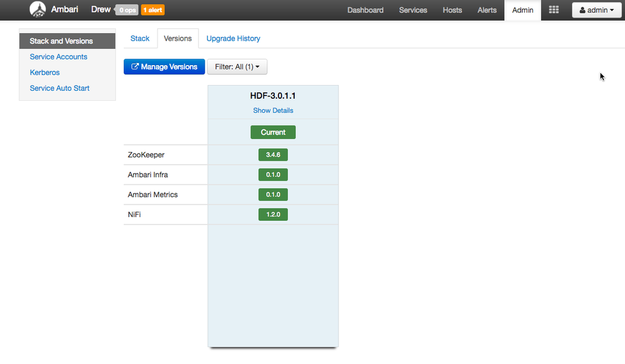Switch to the Stack tab
This screenshot has width=625, height=364.
140,39
